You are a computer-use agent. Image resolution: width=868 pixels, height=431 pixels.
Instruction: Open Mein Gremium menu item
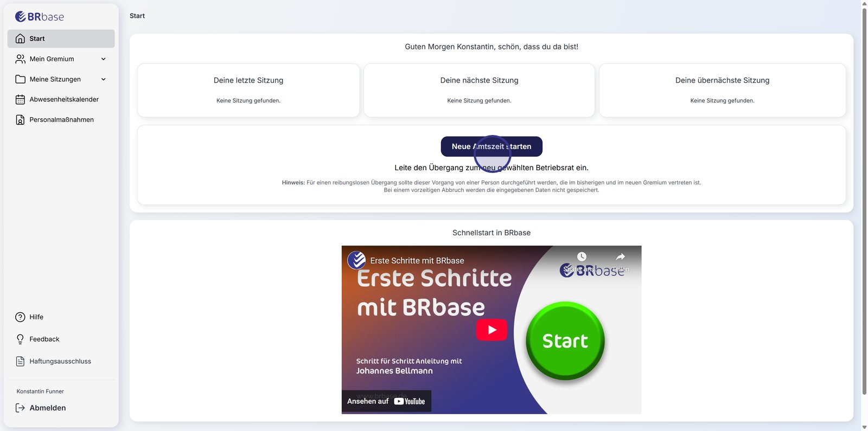[61, 59]
